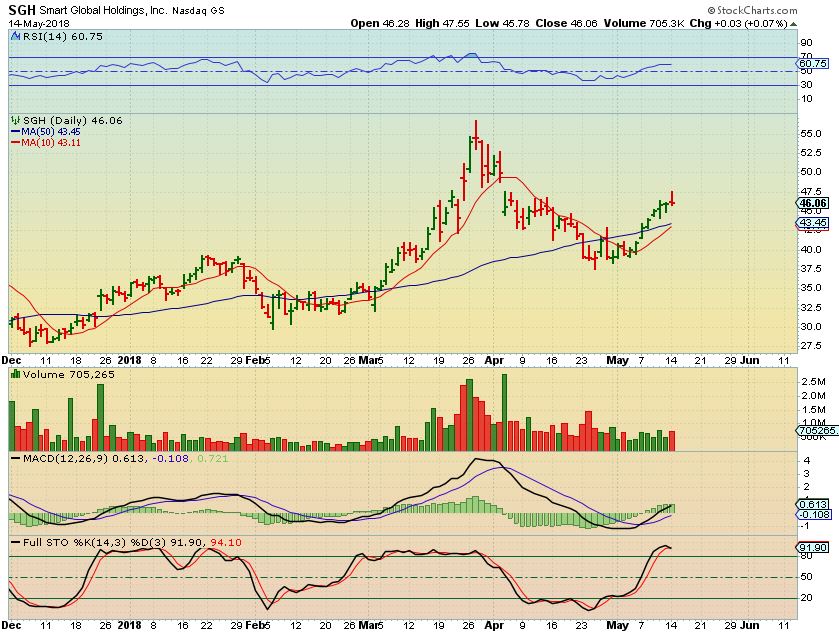Click the MA(50) 43.45 legend text

[51, 132]
